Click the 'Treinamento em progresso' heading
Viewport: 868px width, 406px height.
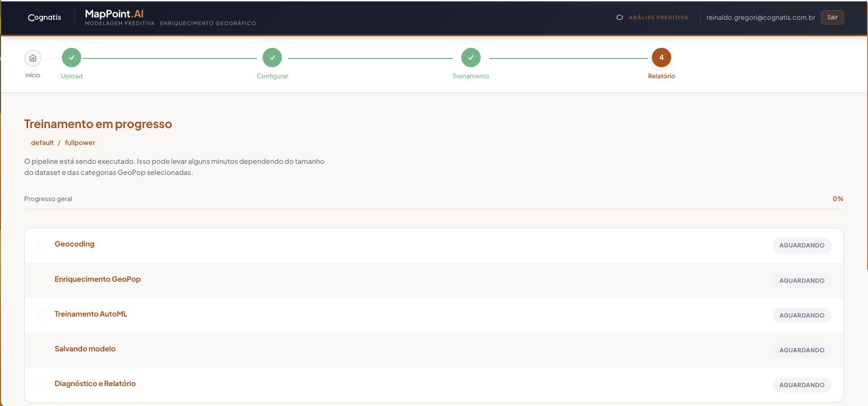tap(98, 124)
